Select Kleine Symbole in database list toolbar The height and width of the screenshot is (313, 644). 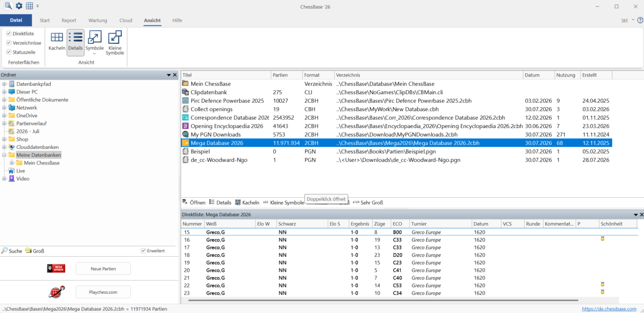(283, 203)
